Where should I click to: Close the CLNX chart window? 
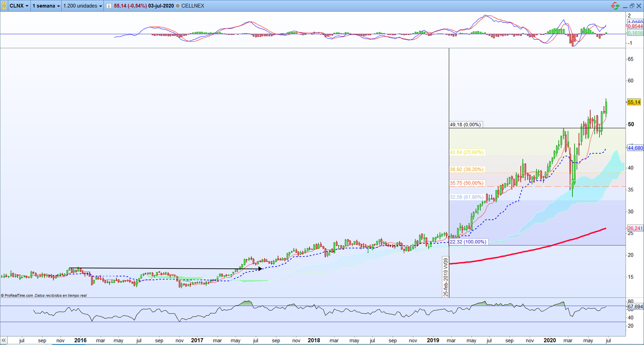point(639,6)
